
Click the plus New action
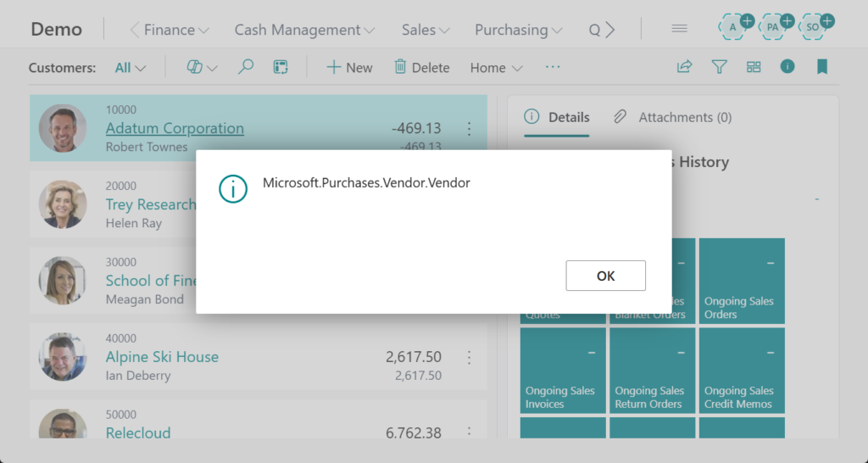point(349,67)
